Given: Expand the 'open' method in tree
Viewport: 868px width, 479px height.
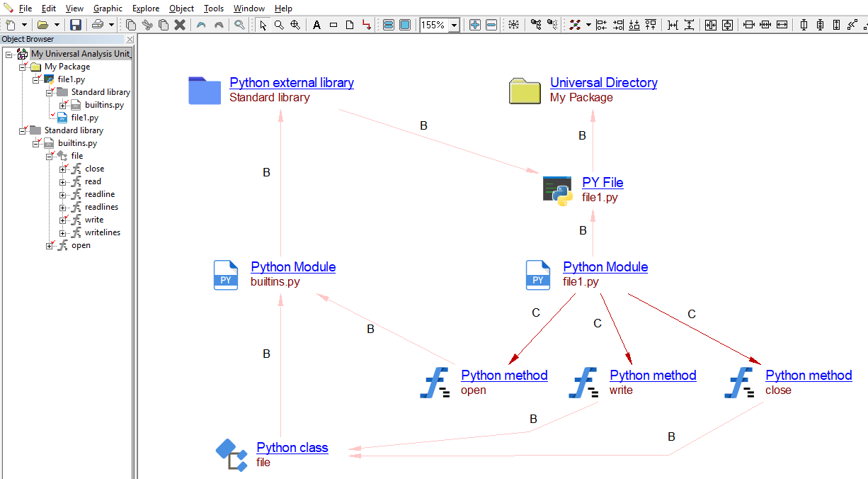Looking at the screenshot, I should tap(50, 246).
